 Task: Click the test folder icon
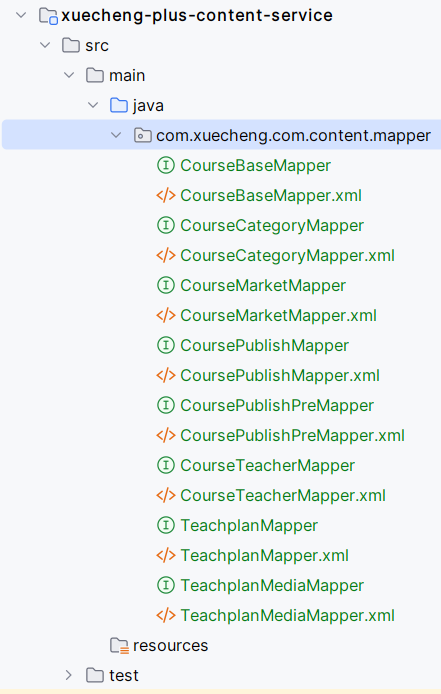(x=95, y=675)
